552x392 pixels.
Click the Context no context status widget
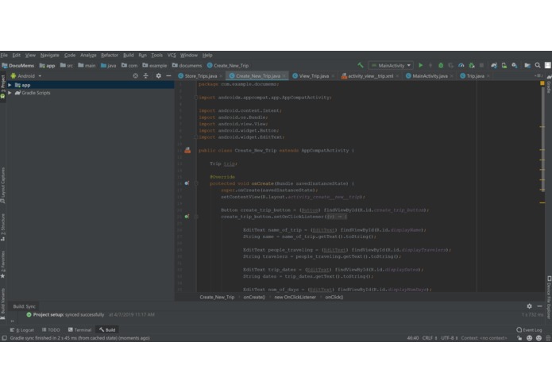pyautogui.click(x=484, y=338)
